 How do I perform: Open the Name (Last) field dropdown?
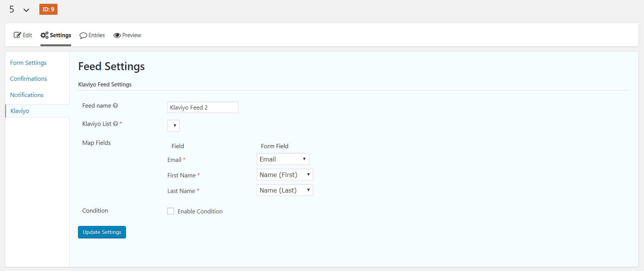285,190
